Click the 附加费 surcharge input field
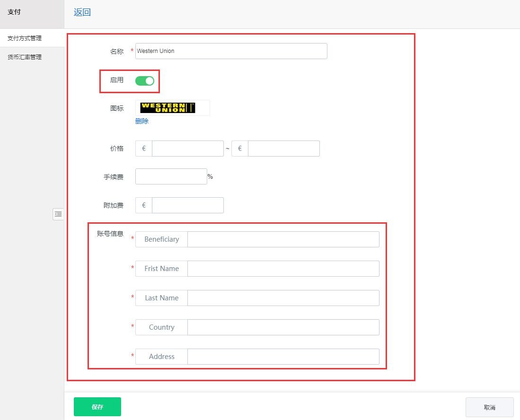Image resolution: width=520 pixels, height=420 pixels. pyautogui.click(x=187, y=205)
